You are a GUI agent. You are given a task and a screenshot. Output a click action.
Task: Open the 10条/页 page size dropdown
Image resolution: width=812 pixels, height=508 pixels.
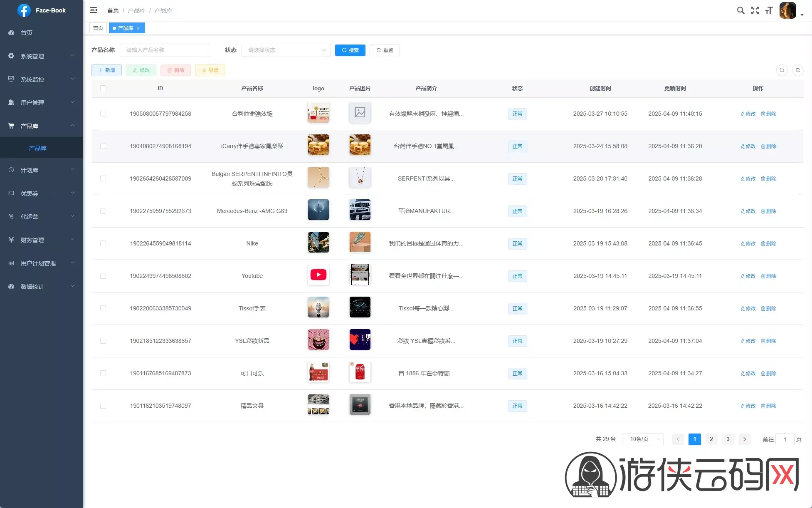642,439
